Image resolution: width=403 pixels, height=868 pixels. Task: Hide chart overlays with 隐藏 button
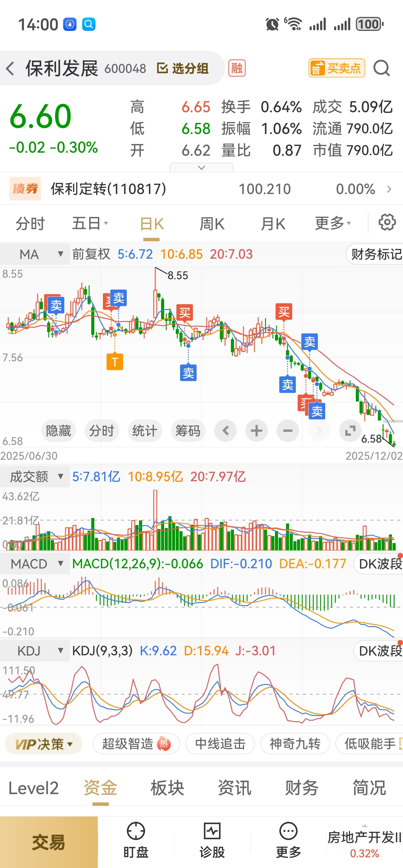(x=58, y=431)
